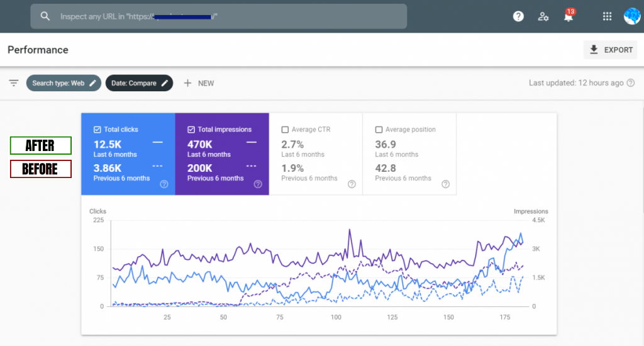The width and height of the screenshot is (644, 346).
Task: Open notifications bell with 13 badge
Action: click(569, 16)
